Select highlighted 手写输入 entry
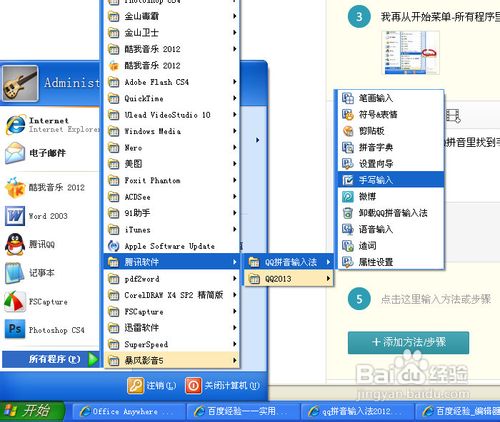 point(391,180)
